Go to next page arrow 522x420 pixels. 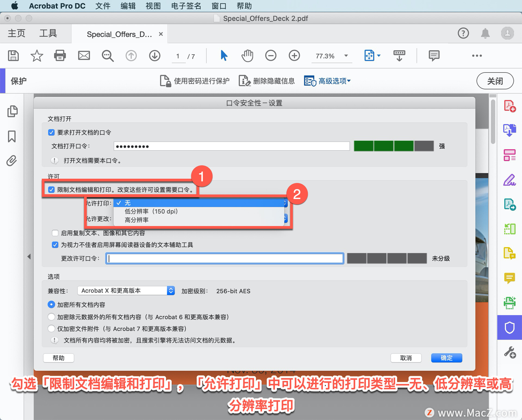tap(154, 56)
